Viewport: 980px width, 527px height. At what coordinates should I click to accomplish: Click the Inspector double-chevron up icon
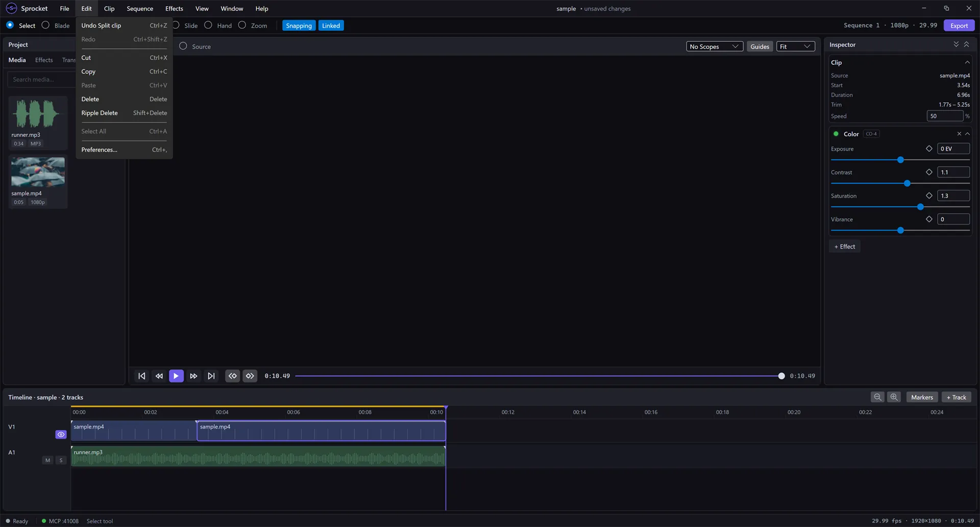966,44
